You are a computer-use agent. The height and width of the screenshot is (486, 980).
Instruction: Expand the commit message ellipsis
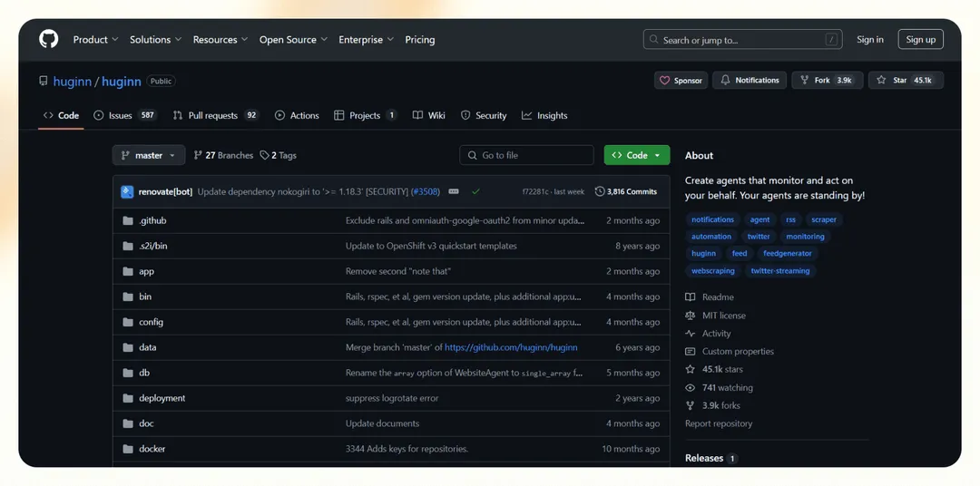(x=454, y=192)
